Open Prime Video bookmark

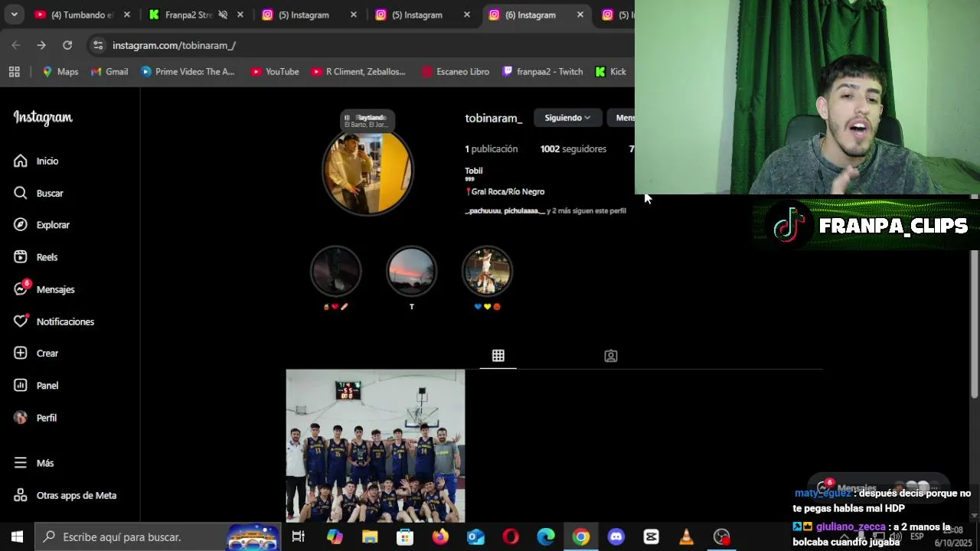pyautogui.click(x=188, y=72)
